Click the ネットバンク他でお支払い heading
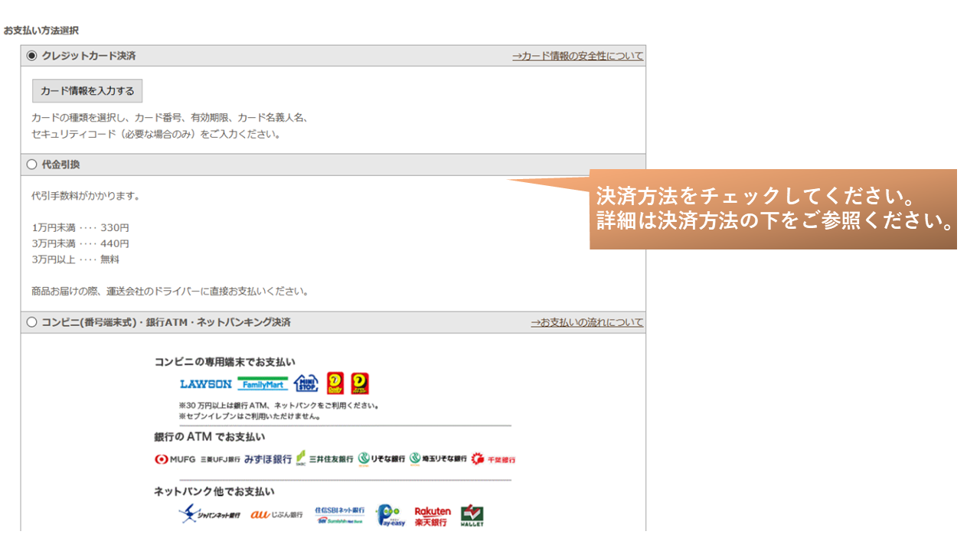Viewport: 980px width, 551px height. click(214, 491)
